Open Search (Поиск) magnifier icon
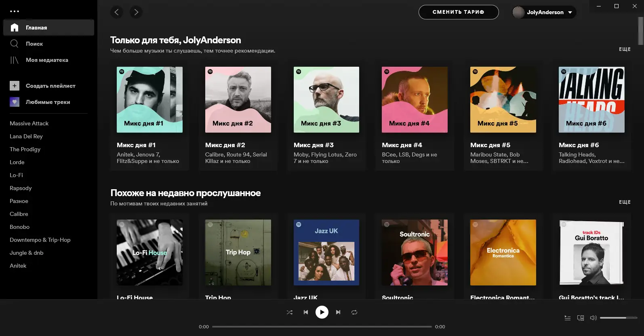Image resolution: width=644 pixels, height=336 pixels. 15,44
